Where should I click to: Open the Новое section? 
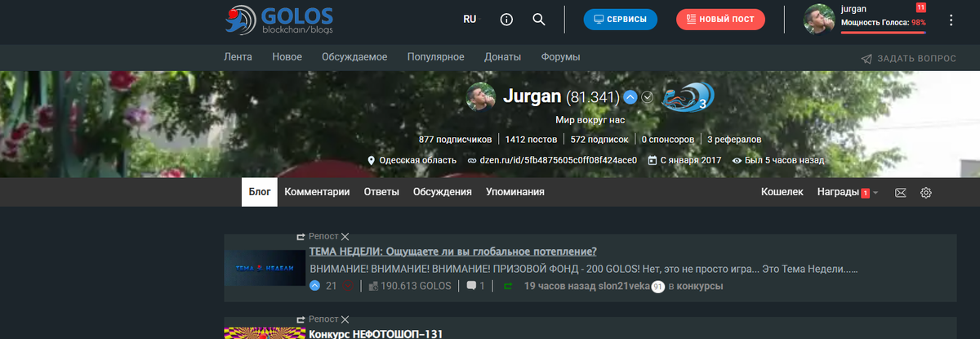coord(287,57)
